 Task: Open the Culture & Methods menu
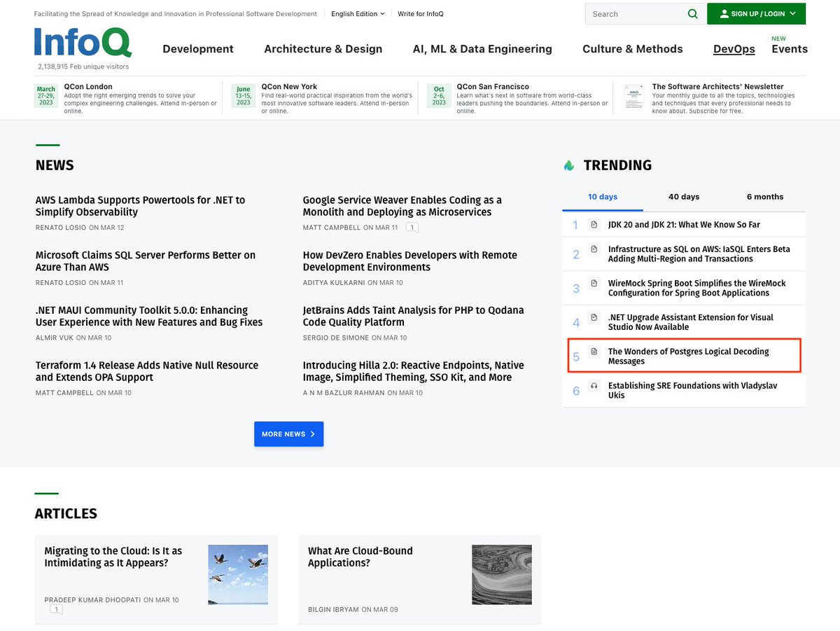(x=632, y=49)
